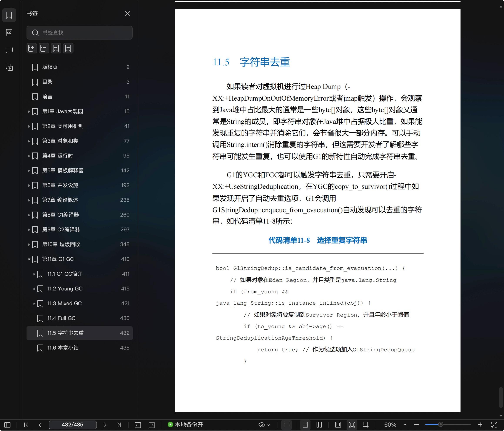Toggle the eye protection mode icon

pos(262,425)
